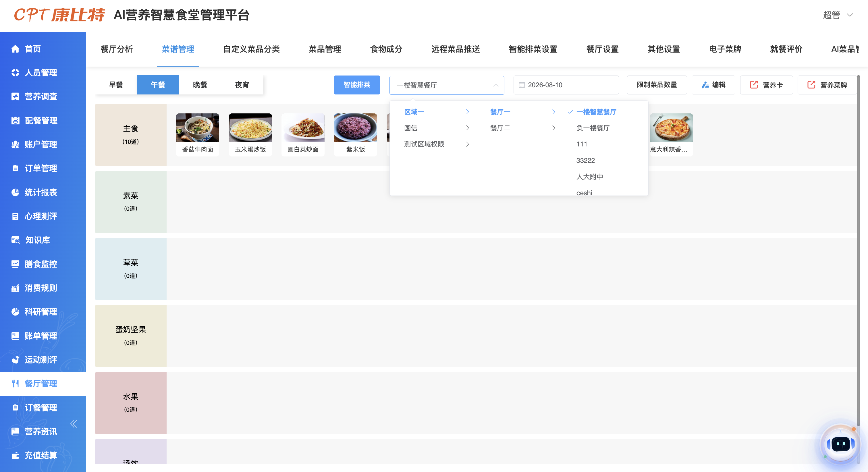This screenshot has width=868, height=472.
Task: Click the 玉米蛋炒饭 dish thumbnail
Action: [x=250, y=128]
